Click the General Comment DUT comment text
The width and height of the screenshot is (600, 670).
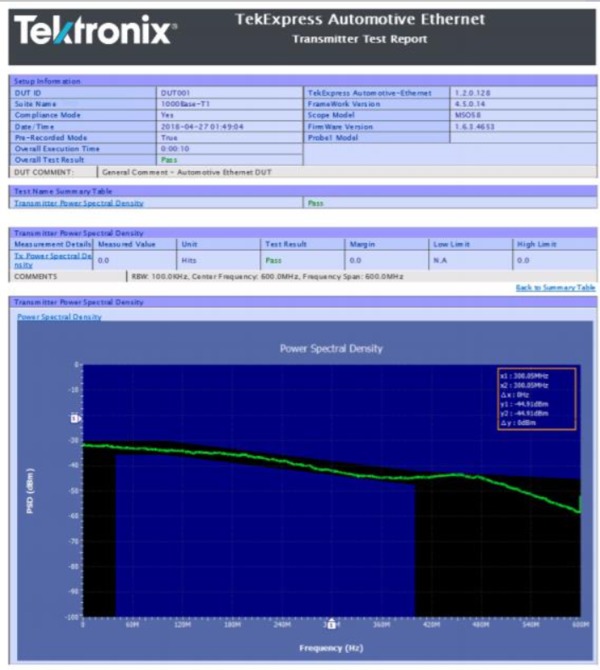click(x=187, y=172)
